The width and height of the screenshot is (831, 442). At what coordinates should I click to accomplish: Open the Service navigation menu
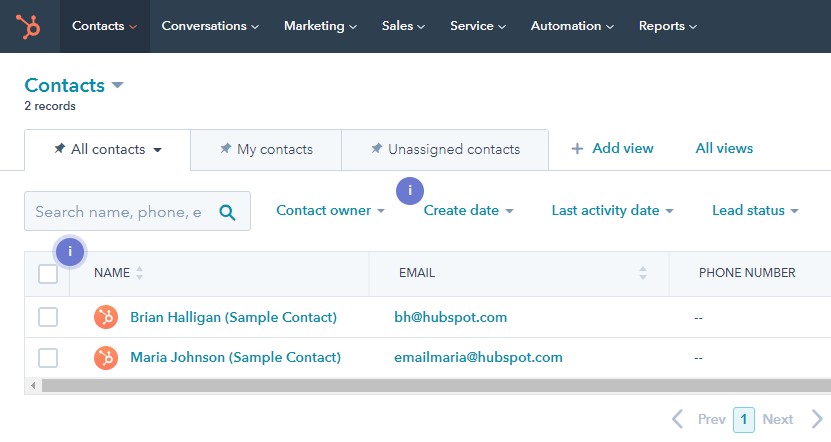point(478,26)
